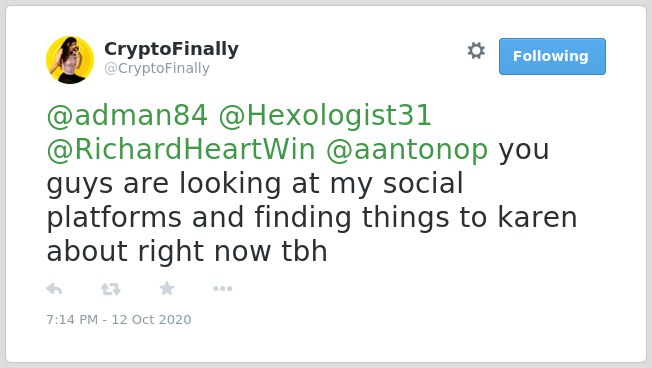Open the @Hexologist31 mention

[325, 115]
